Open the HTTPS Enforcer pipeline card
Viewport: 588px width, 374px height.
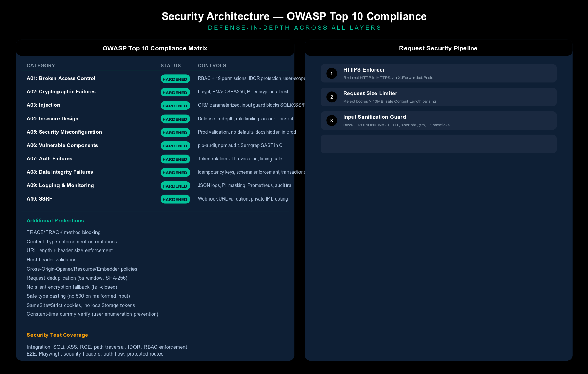438,73
